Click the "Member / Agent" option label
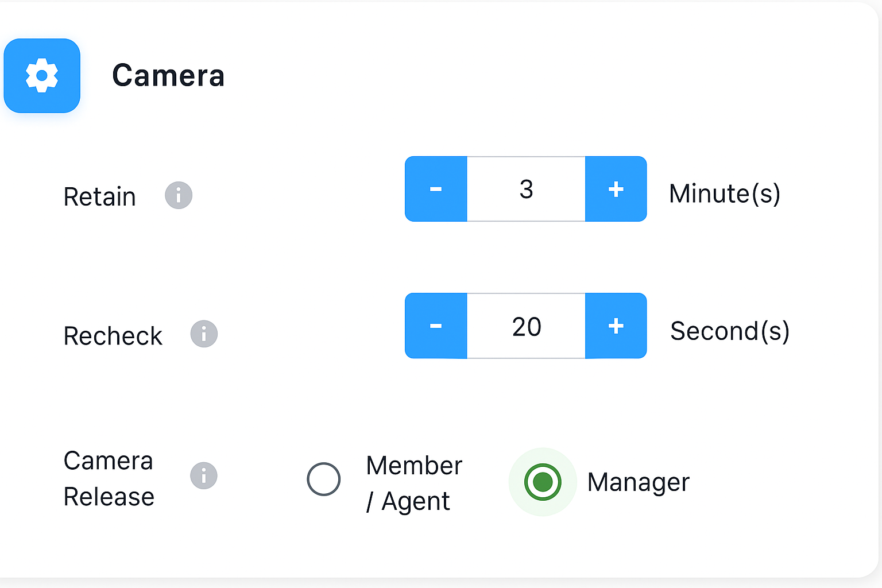The height and width of the screenshot is (588, 882). (x=413, y=483)
